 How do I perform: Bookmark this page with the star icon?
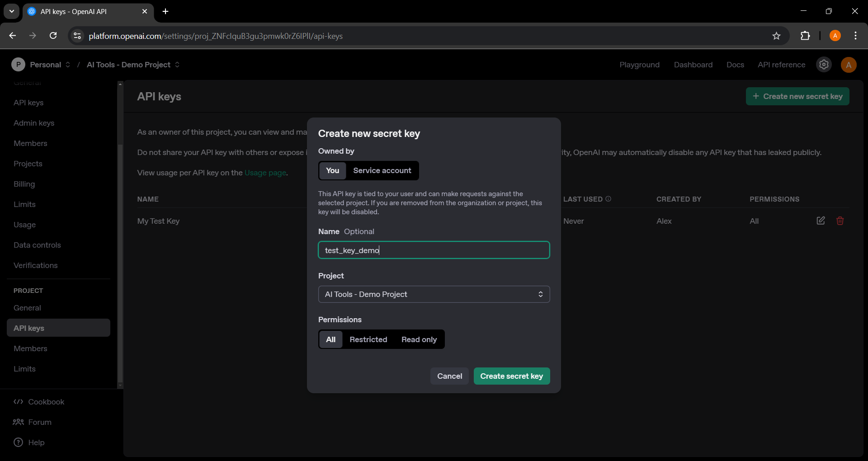click(x=776, y=36)
